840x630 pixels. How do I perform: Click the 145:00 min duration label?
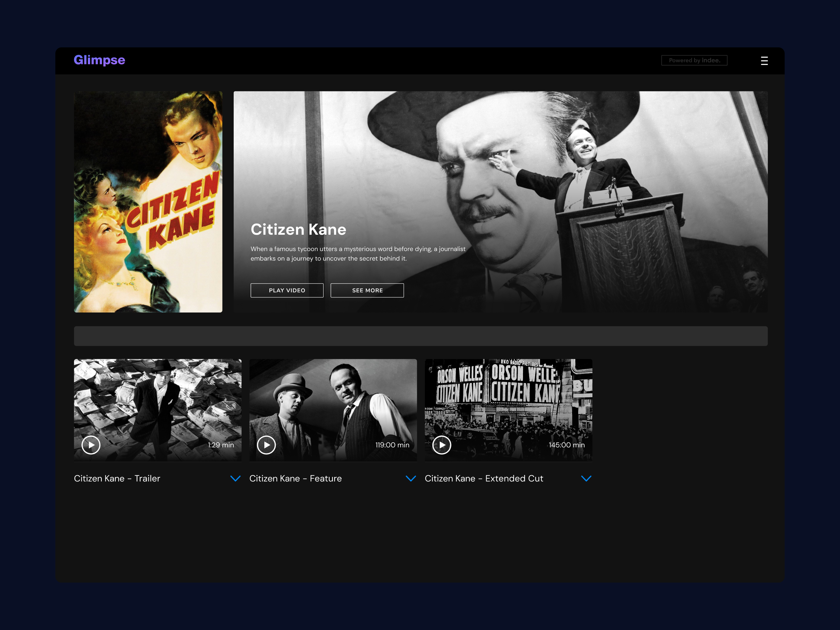click(x=567, y=445)
